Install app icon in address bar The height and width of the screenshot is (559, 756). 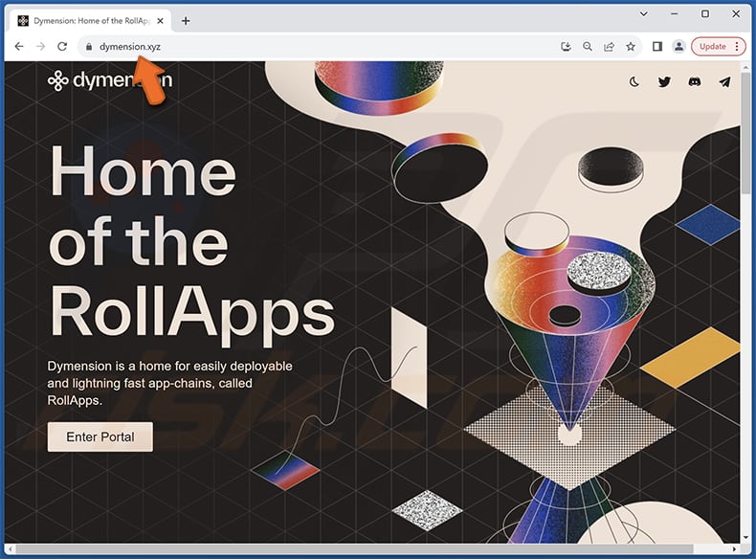566,46
